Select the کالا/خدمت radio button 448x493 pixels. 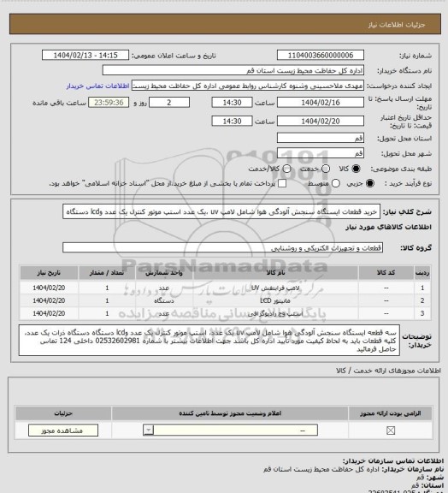coord(286,169)
